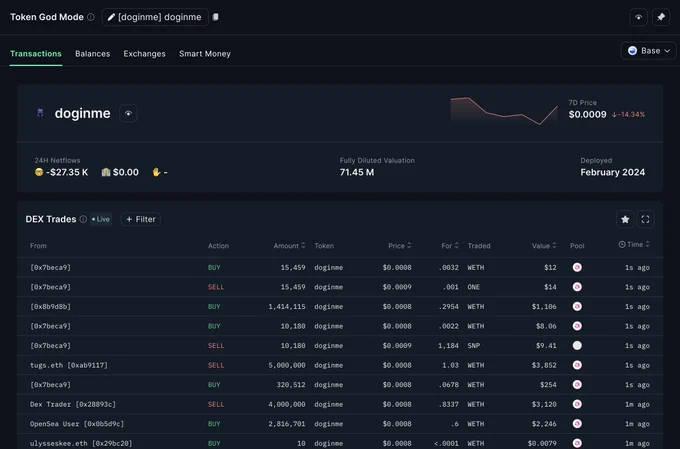Click the hand icon in 24H Netflows
Screen dimensions: 680x449
click(x=156, y=173)
